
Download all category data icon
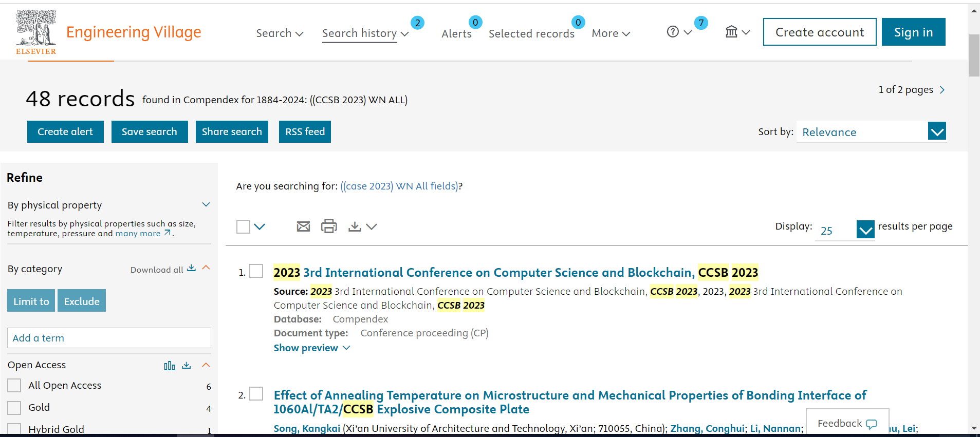191,268
